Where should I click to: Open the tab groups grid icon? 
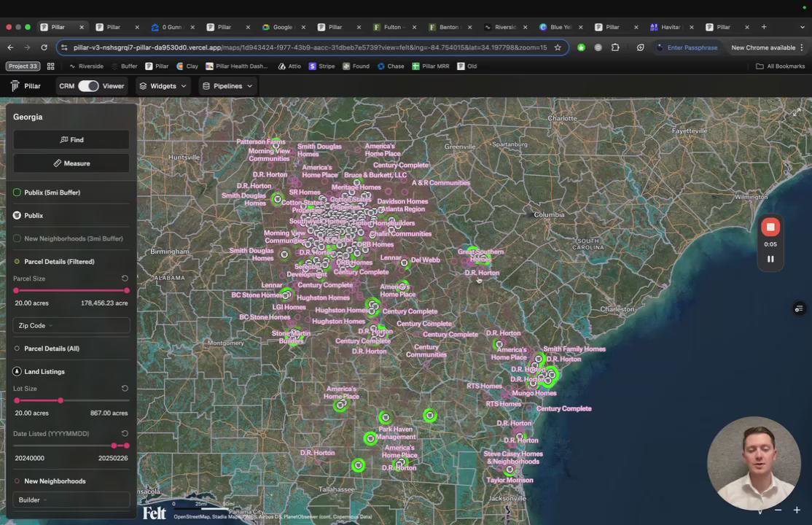click(51, 66)
